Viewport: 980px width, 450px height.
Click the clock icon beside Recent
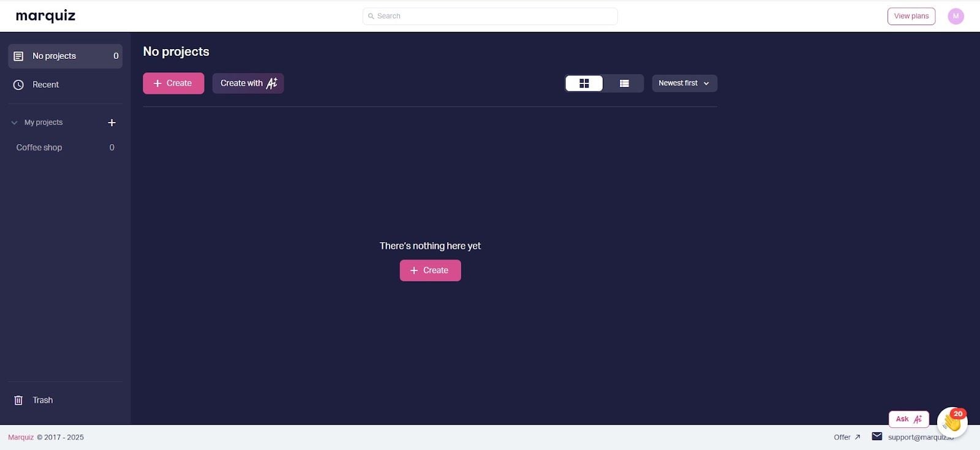[18, 85]
